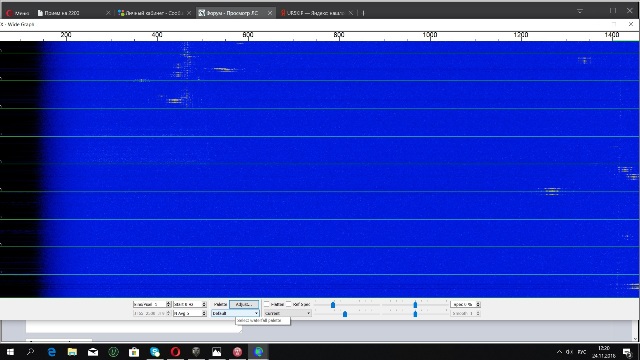
Task: Toggle the Flatten checkbox
Action: pos(267,304)
